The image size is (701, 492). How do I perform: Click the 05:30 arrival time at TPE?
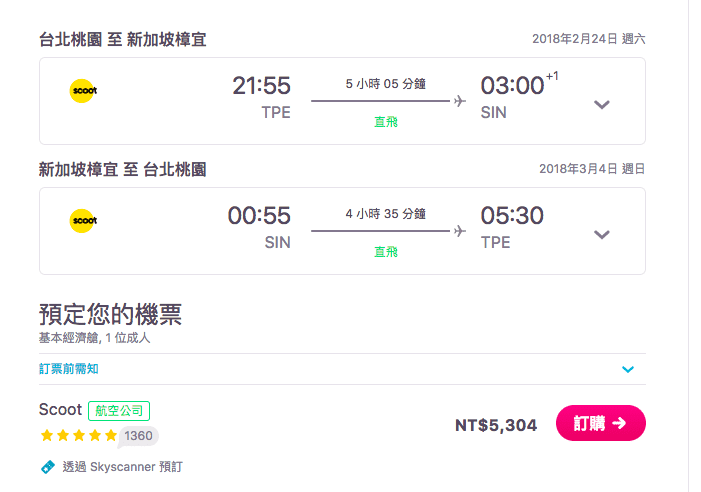coord(512,216)
